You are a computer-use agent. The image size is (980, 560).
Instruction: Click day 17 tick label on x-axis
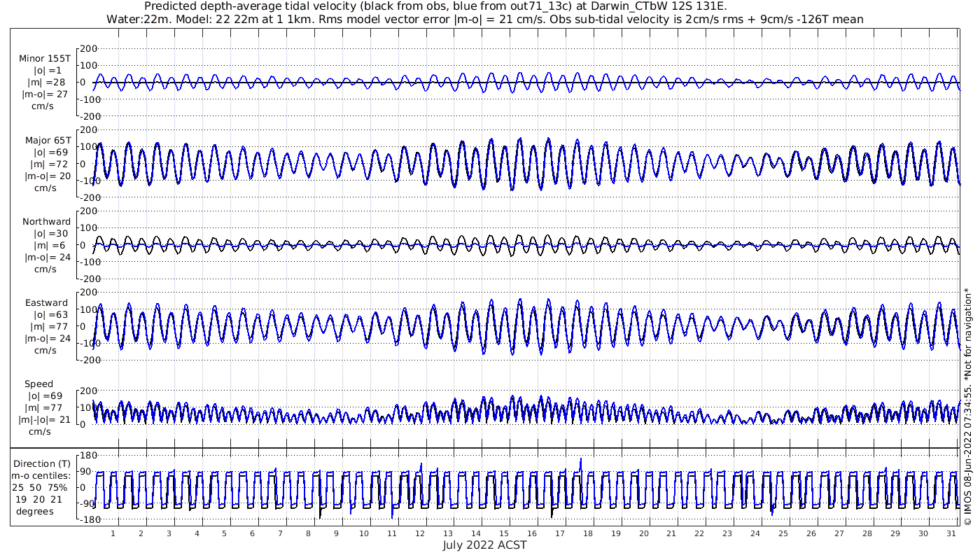pos(559,534)
